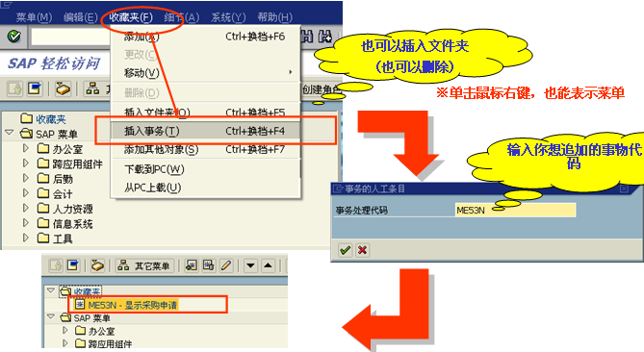Click the Find binoculars icon in top toolbar
Screen dimensions: 644x352
[x=307, y=37]
